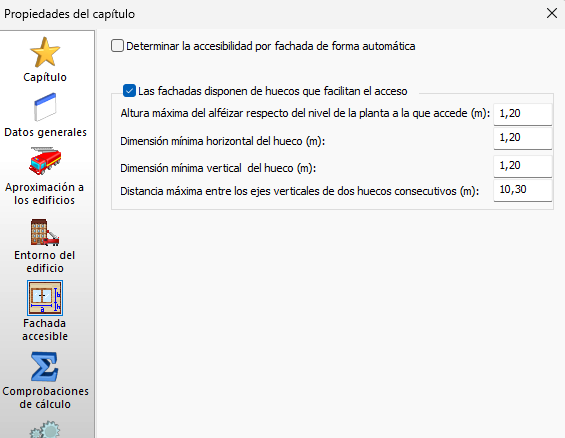
Task: Click the dimensión mínima vertical field
Action: point(522,166)
